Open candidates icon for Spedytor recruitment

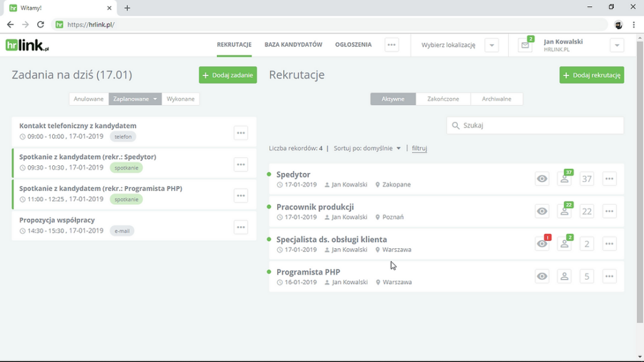tap(565, 178)
